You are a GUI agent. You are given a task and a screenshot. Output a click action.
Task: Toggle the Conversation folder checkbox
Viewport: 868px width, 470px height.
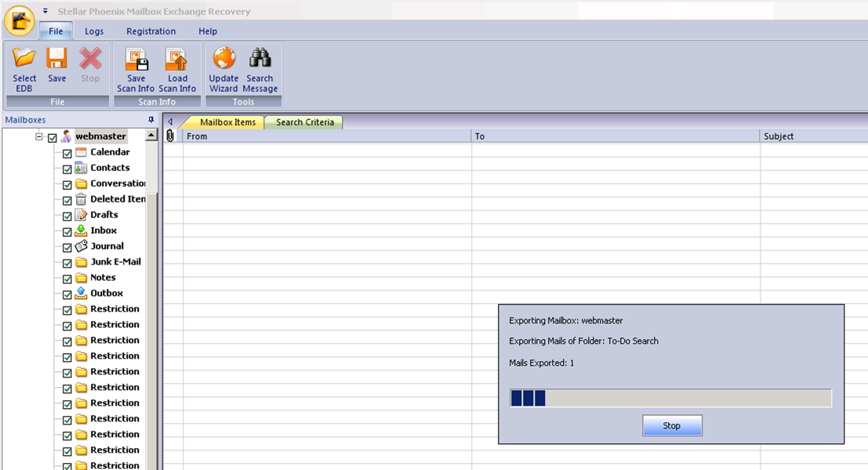(x=67, y=184)
